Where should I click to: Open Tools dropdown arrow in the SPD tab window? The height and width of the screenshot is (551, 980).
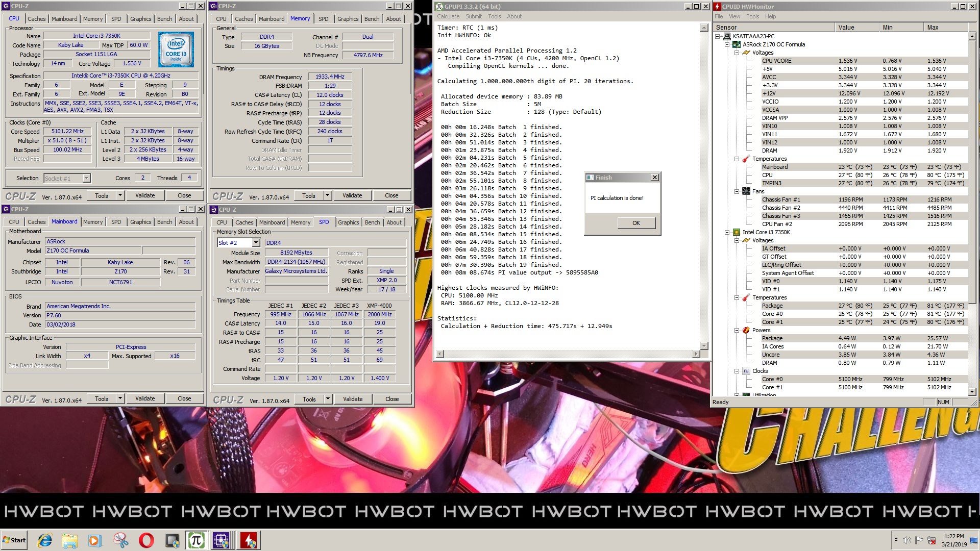click(328, 399)
